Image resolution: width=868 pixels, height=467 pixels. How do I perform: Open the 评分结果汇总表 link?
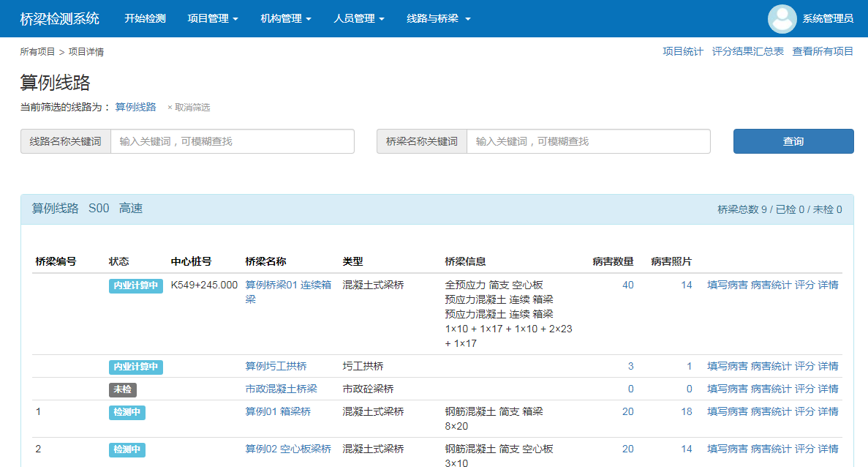point(747,51)
